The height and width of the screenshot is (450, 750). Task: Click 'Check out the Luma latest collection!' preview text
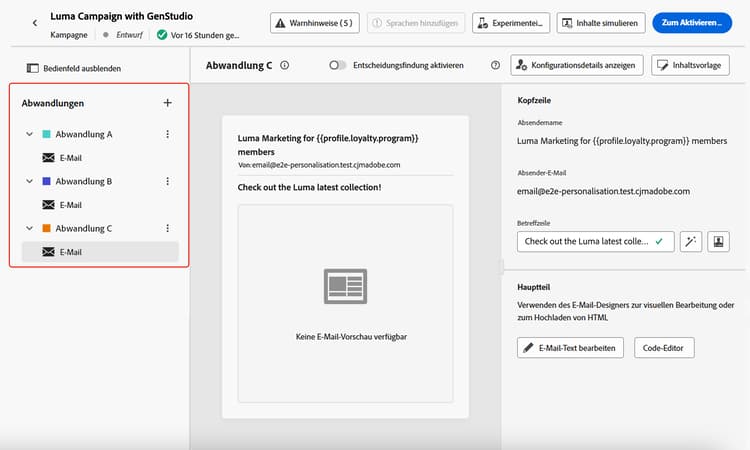click(309, 187)
